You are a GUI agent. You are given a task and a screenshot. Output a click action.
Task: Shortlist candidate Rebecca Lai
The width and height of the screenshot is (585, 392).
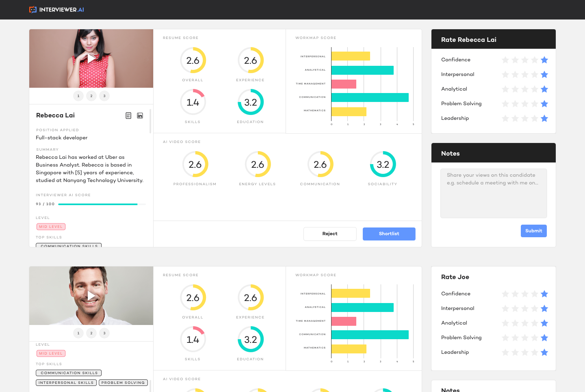389,234
